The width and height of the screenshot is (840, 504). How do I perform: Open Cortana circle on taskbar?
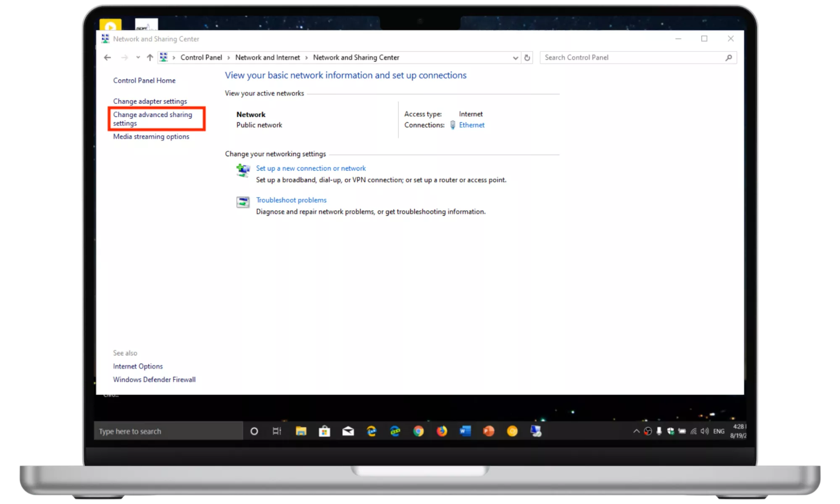(254, 431)
